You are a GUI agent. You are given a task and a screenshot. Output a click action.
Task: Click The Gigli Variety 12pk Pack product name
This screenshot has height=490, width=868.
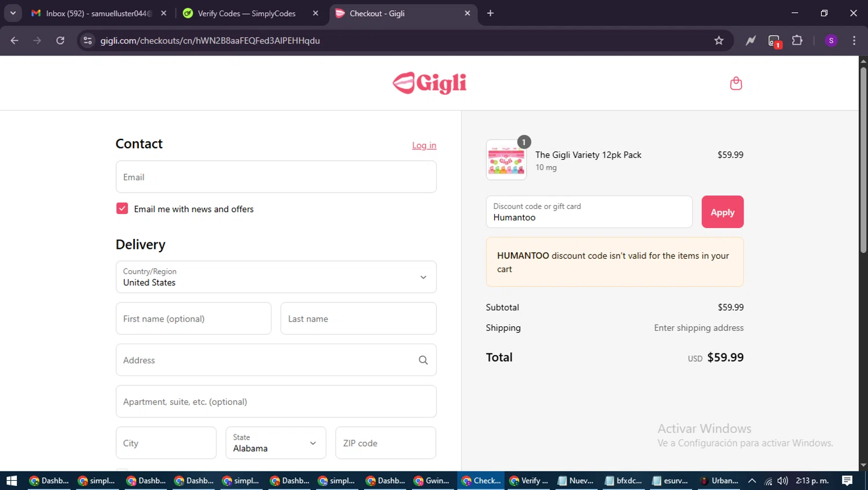pos(589,155)
